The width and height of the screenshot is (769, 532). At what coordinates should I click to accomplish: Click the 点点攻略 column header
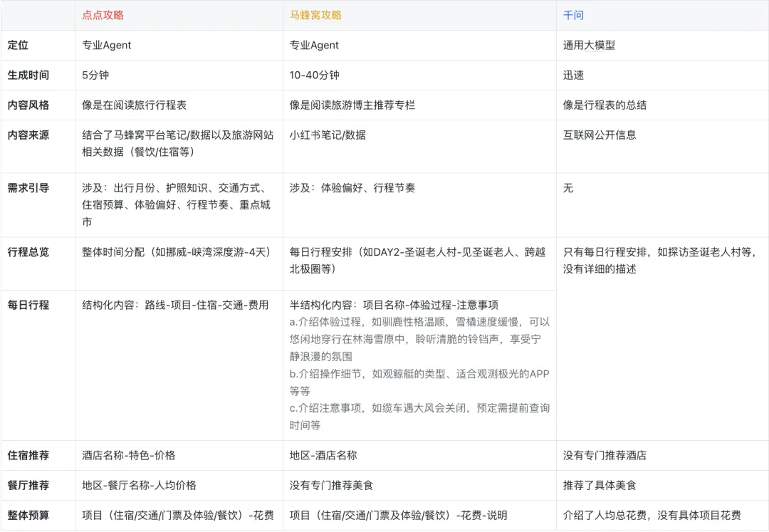pos(103,15)
